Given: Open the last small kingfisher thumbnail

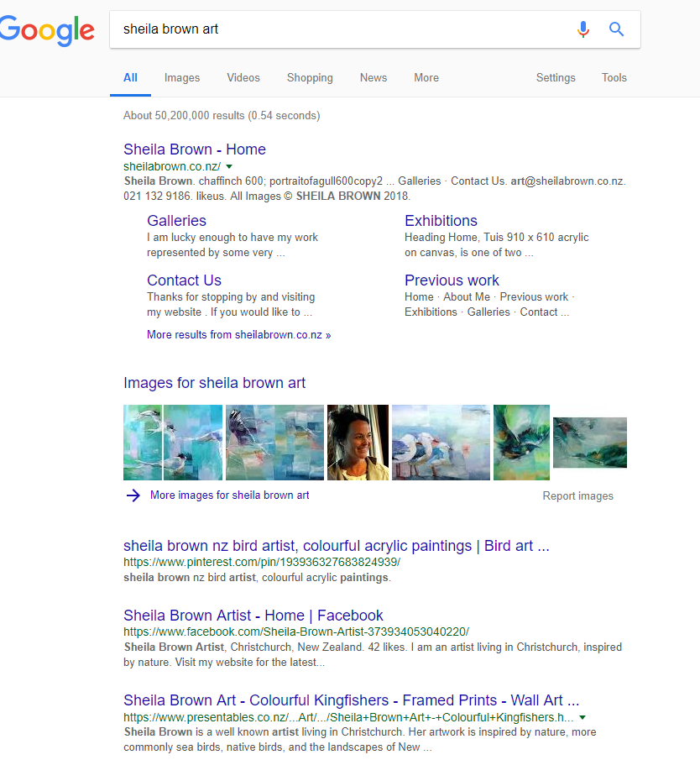Looking at the screenshot, I should [x=590, y=443].
